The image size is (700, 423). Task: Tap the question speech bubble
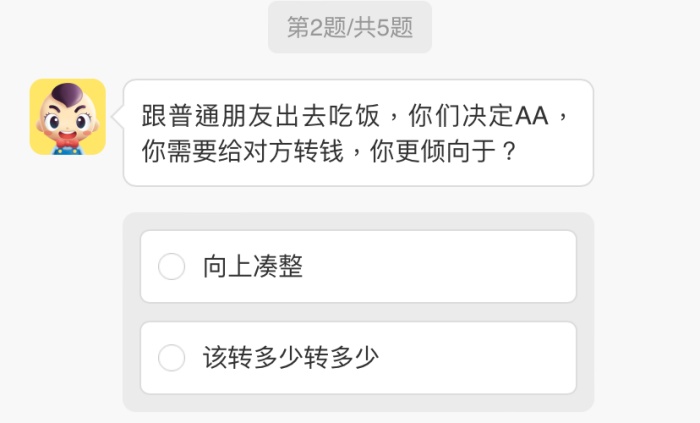[357, 133]
